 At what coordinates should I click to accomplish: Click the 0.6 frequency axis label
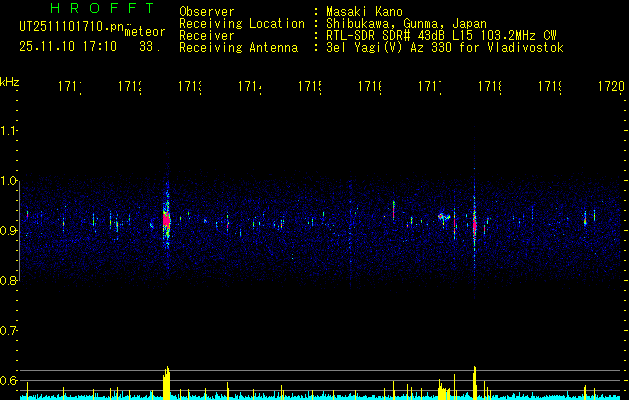pos(8,380)
